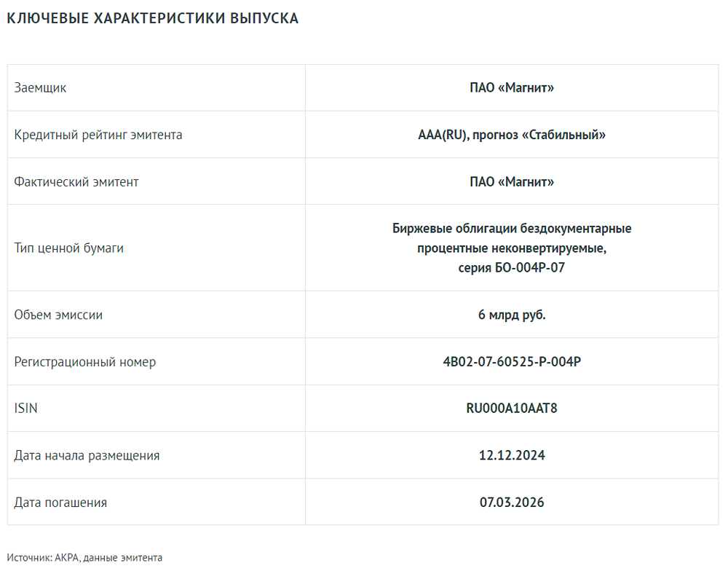728x571 pixels.
Task: Click the 'Источник: АКРА, данные эмитента' footnote
Action: pos(84,558)
